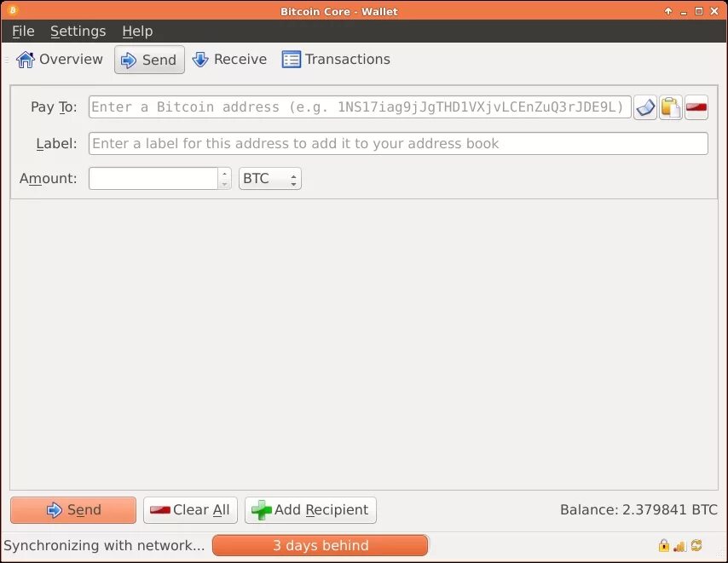728x563 pixels.
Task: Click the Pay To address field
Action: (x=360, y=107)
